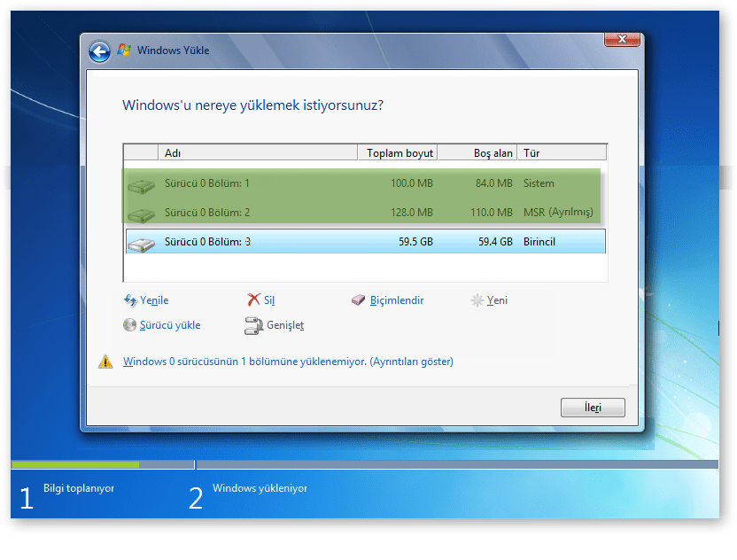This screenshot has height=560, width=737.
Task: Click the Yenile refresh icon
Action: point(130,300)
